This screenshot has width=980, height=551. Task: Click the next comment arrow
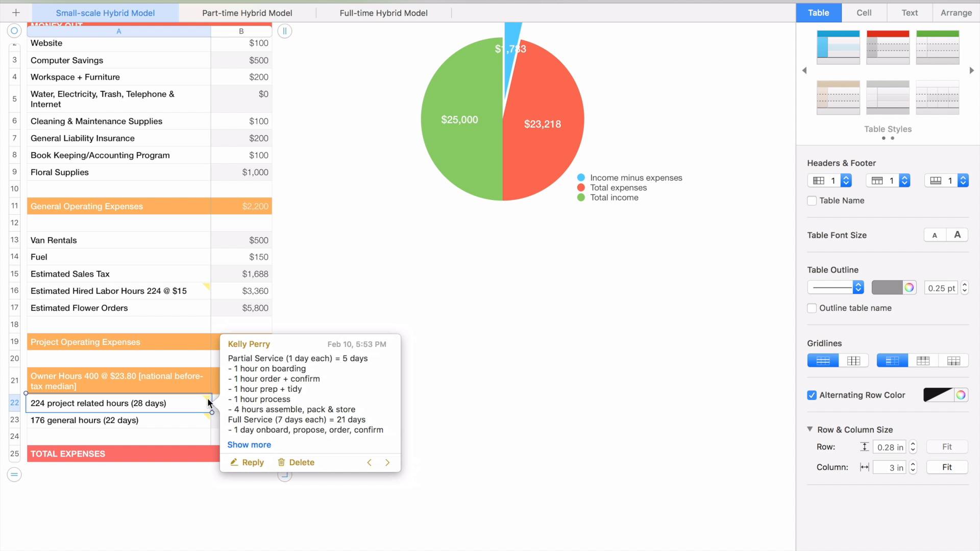pos(388,462)
